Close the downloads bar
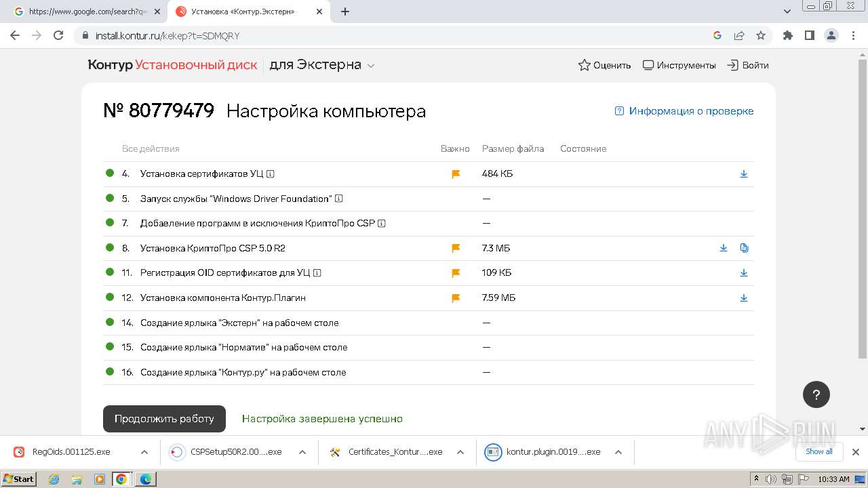This screenshot has height=488, width=868. pos(856,452)
